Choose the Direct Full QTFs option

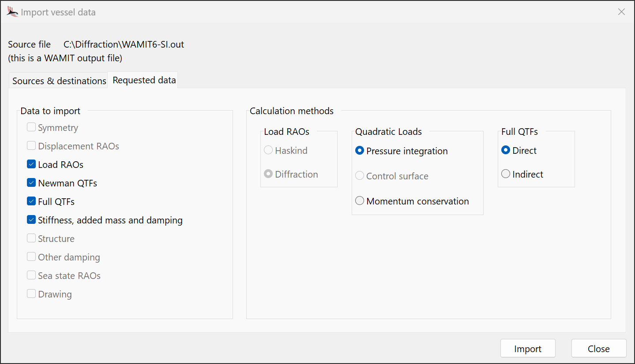tap(505, 150)
